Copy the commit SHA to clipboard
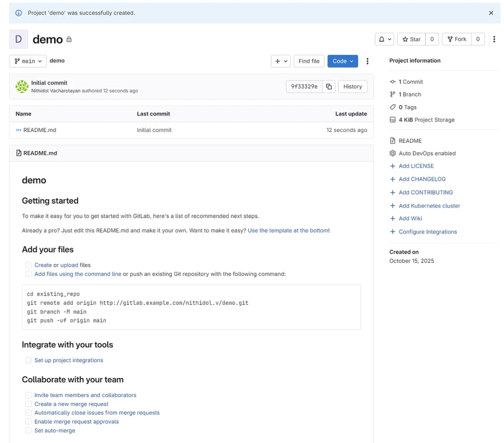The image size is (504, 443). coord(329,87)
